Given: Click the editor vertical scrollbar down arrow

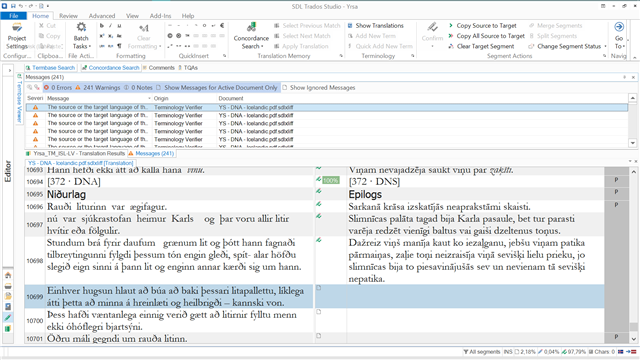Looking at the screenshot, I should click(633, 339).
